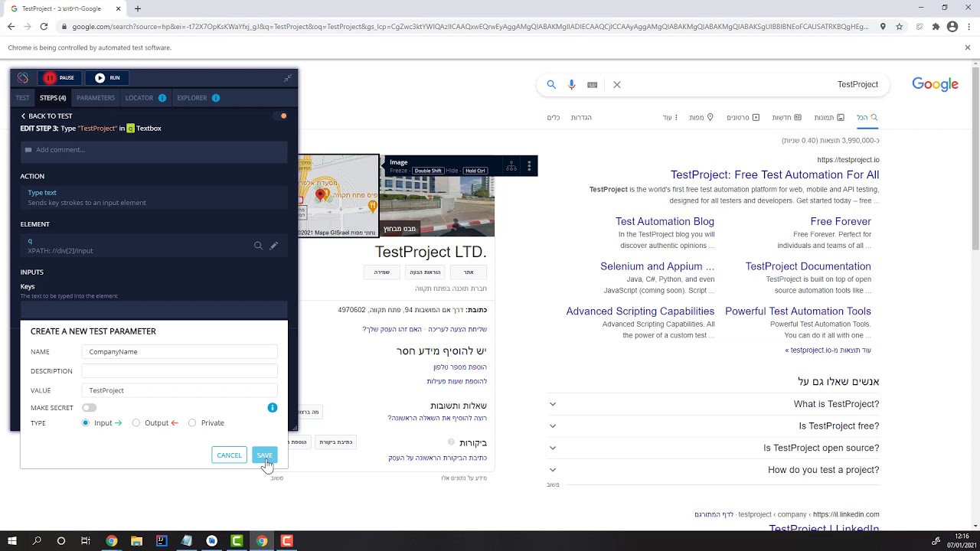Open the three-dot menu on Image overlay
The image size is (980, 551).
point(529,166)
